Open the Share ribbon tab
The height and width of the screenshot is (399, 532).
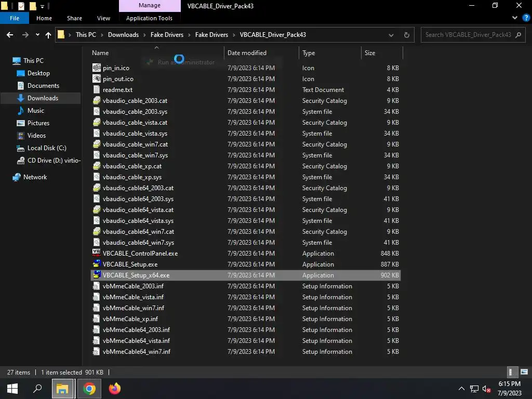pyautogui.click(x=74, y=18)
